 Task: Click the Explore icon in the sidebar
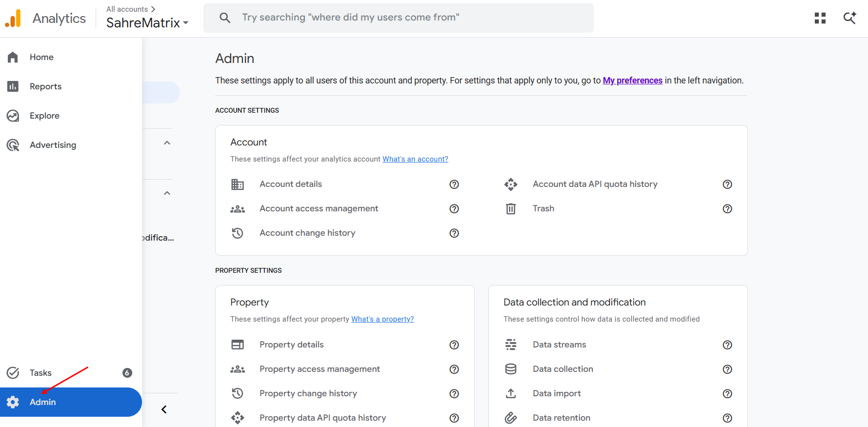pyautogui.click(x=13, y=116)
